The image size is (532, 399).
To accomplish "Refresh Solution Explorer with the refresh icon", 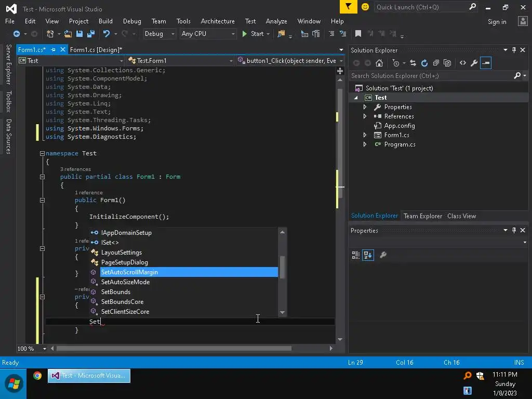I will click(x=424, y=63).
